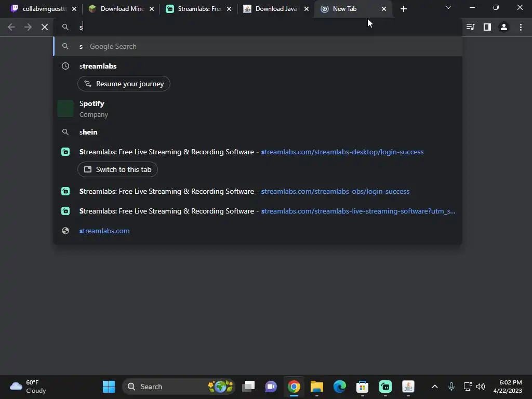Choose the streamlabs history suggestion

[258, 66]
